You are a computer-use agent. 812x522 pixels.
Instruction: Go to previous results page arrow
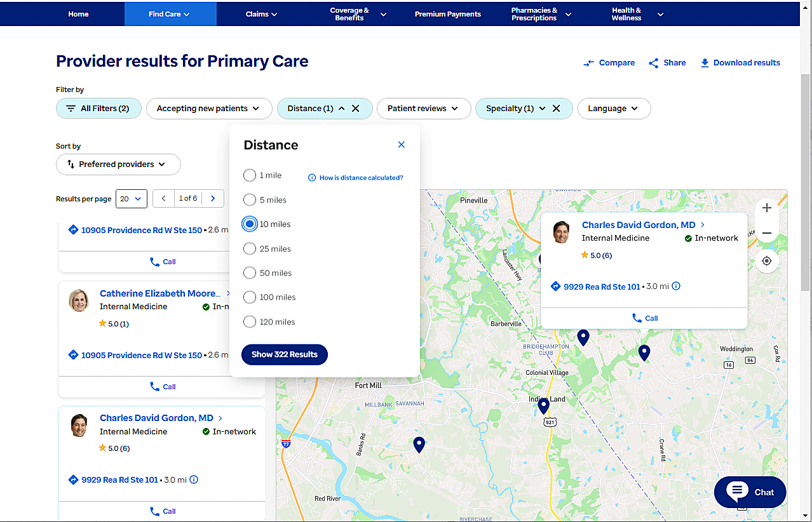[163, 199]
